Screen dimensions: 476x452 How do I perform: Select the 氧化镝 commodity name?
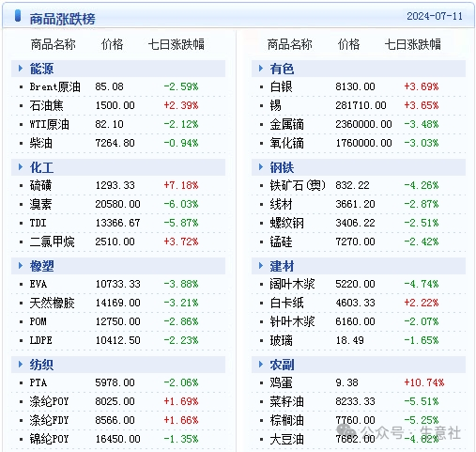click(286, 143)
